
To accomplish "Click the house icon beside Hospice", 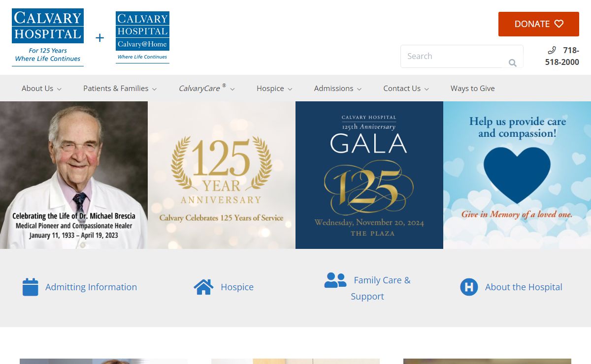I will pos(203,287).
